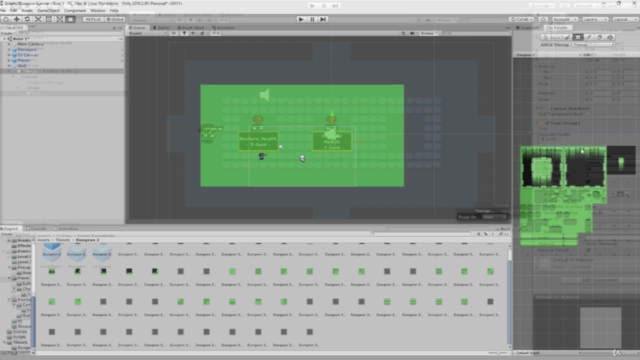This screenshot has height=360, width=640.
Task: Collapse the Grid object in Hierarchy
Action: (x=9, y=65)
